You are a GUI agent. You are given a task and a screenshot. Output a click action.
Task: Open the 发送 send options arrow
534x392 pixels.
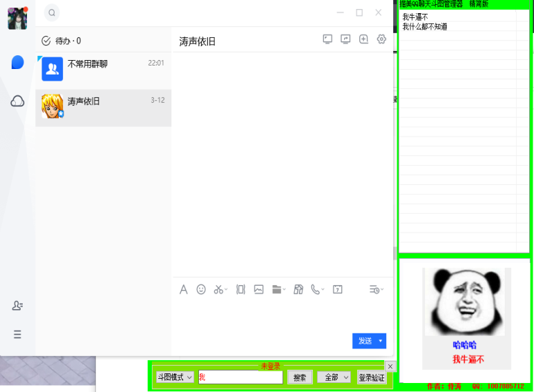point(381,341)
